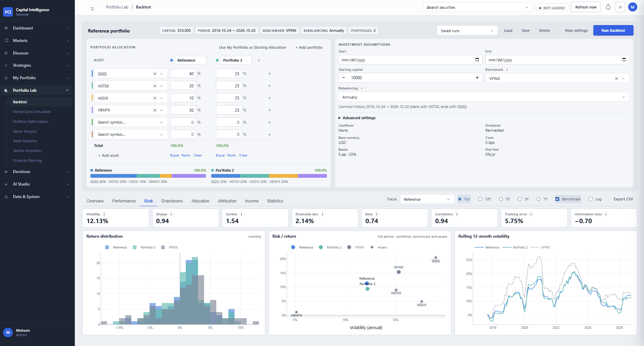
Task: Open the settings gear in top bar
Action: [620, 7]
